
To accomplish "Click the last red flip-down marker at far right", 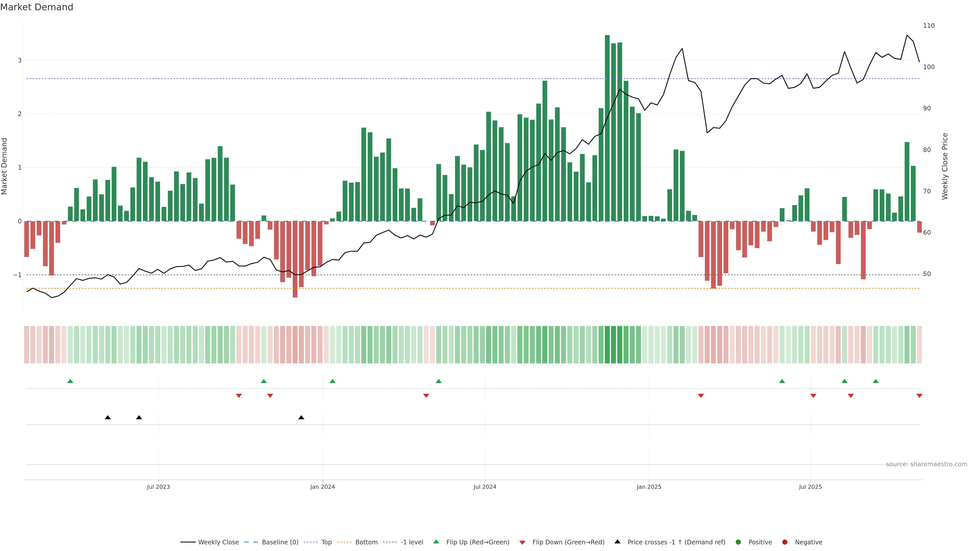I will (x=919, y=396).
